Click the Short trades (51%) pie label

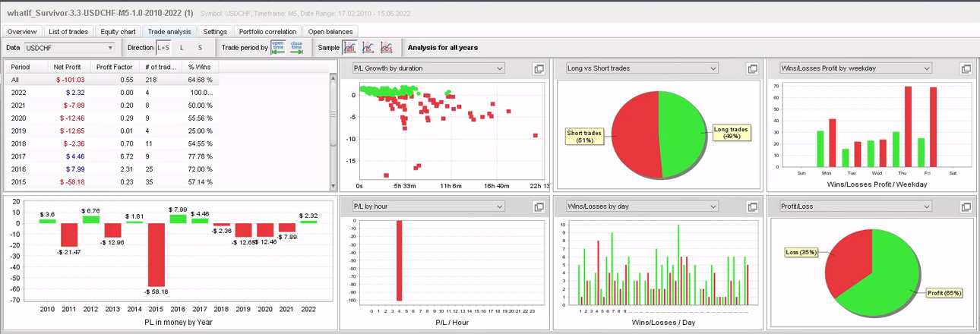pyautogui.click(x=583, y=136)
